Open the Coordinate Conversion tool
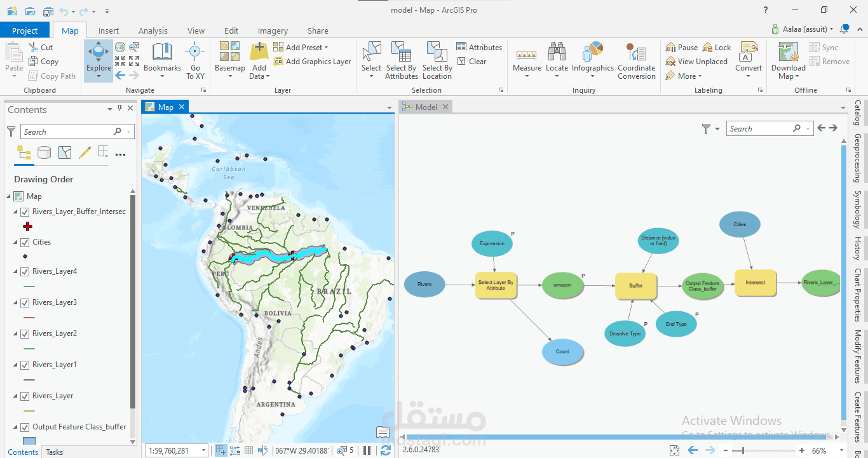 (x=636, y=60)
